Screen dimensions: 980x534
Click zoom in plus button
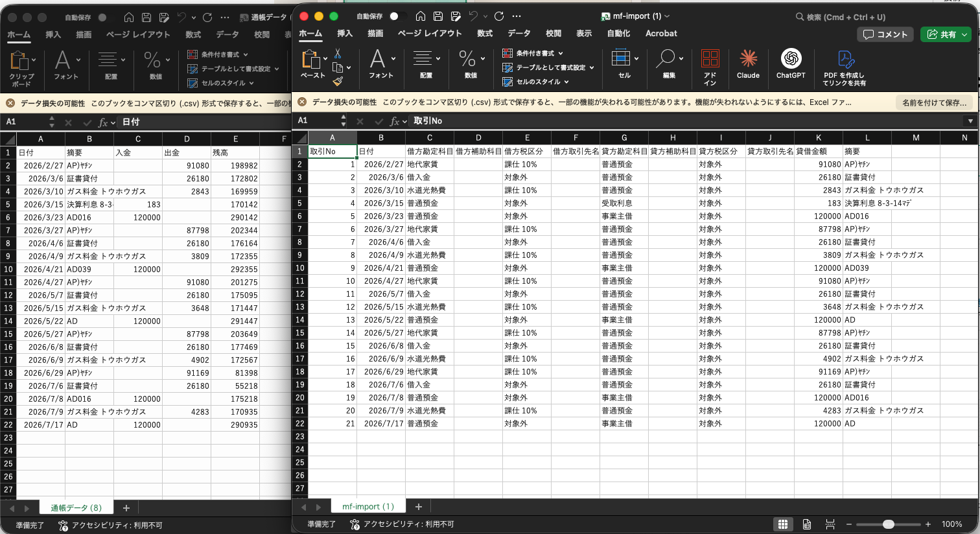coord(928,524)
